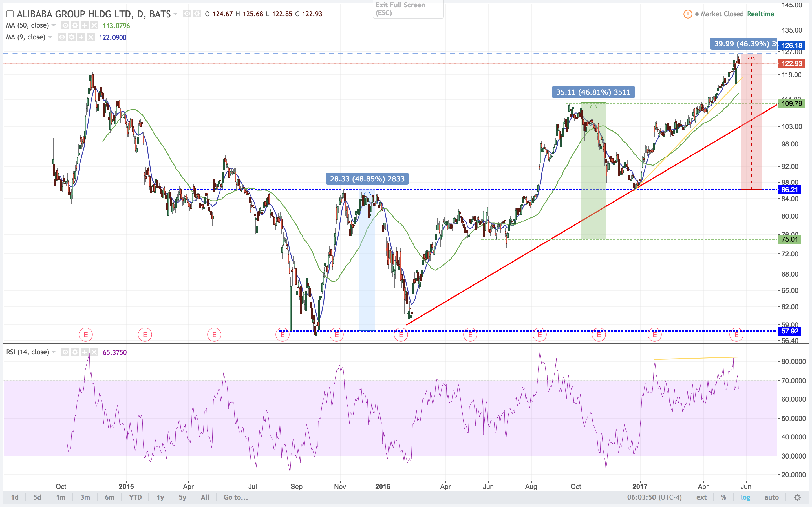Toggle visibility of MA (9, close)
The height and width of the screenshot is (507, 812).
(x=62, y=37)
